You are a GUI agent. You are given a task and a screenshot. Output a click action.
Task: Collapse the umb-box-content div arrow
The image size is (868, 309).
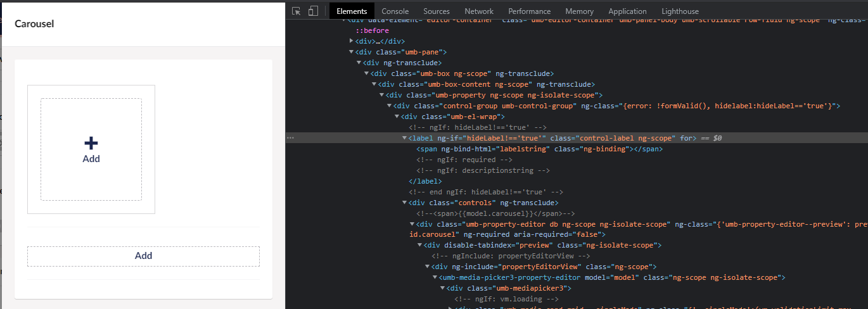(x=374, y=84)
